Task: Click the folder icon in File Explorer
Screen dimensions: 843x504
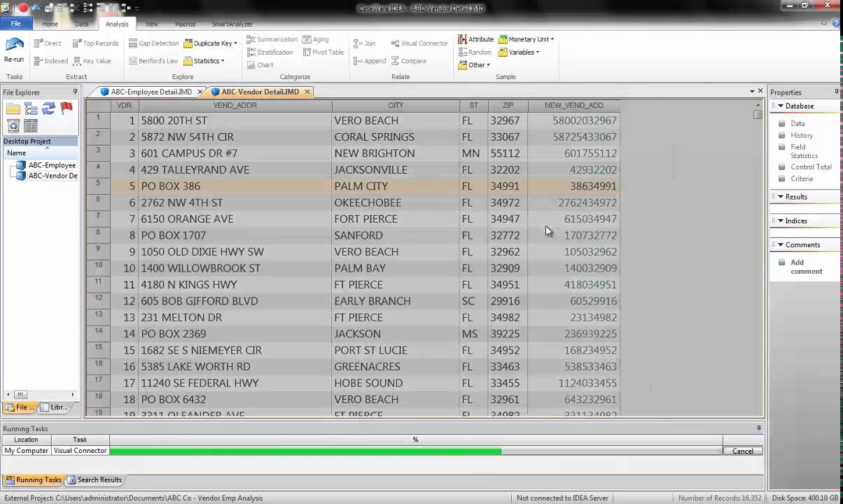Action: click(13, 108)
